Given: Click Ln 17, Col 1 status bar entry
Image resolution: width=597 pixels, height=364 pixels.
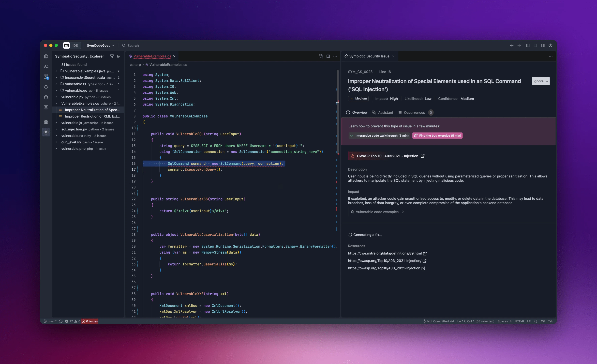Looking at the screenshot, I should click(x=476, y=321).
